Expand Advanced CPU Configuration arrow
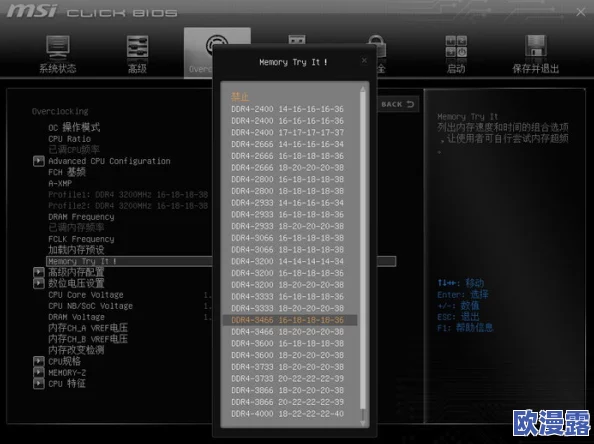The width and height of the screenshot is (594, 444). point(39,161)
